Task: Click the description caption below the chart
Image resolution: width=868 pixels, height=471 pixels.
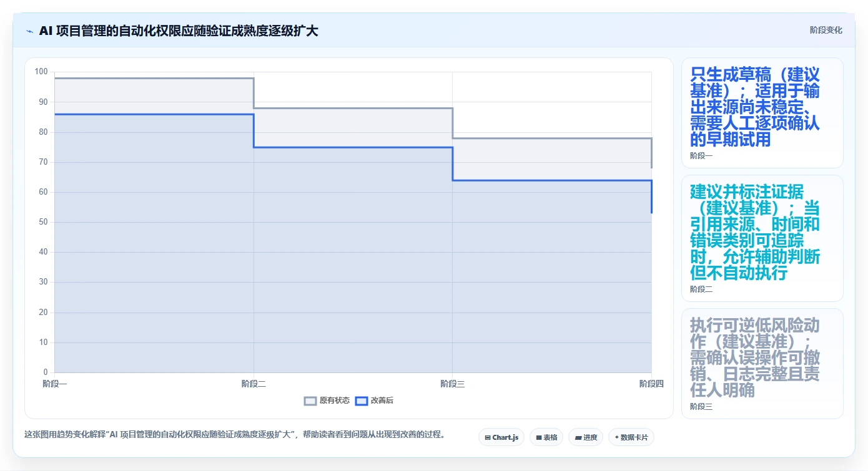Action: pyautogui.click(x=234, y=435)
